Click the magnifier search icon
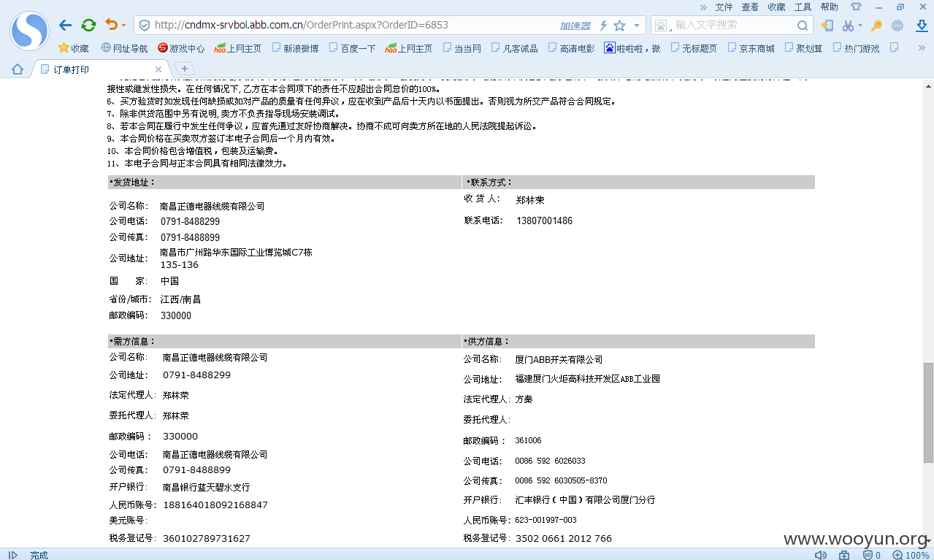Screen dimensions: 934x560 click(802, 26)
